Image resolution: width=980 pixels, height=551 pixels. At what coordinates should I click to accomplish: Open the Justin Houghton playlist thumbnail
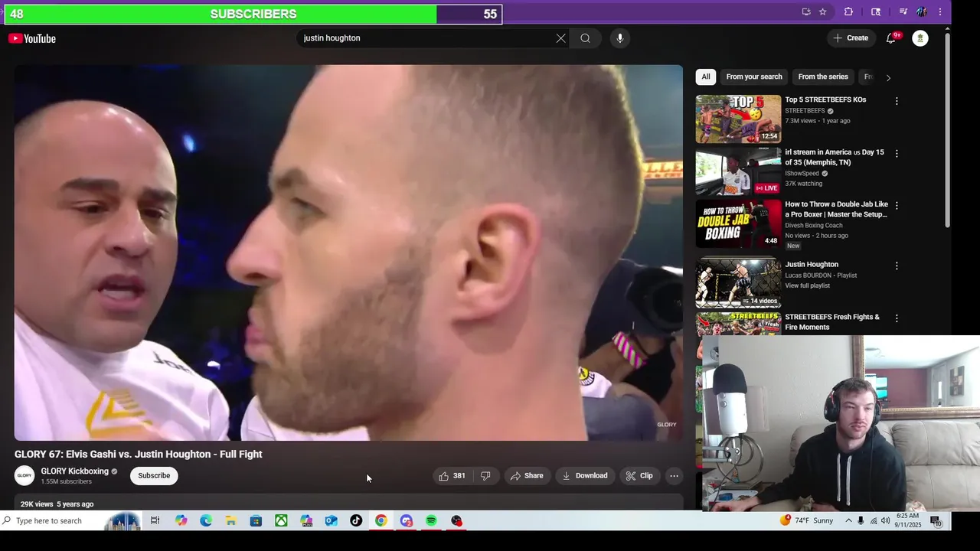coord(738,284)
